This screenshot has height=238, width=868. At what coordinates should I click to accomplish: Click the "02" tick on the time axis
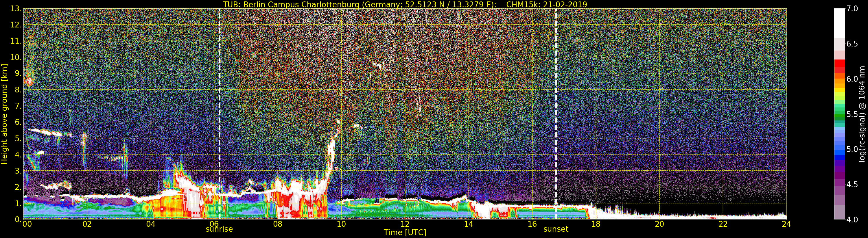click(87, 224)
